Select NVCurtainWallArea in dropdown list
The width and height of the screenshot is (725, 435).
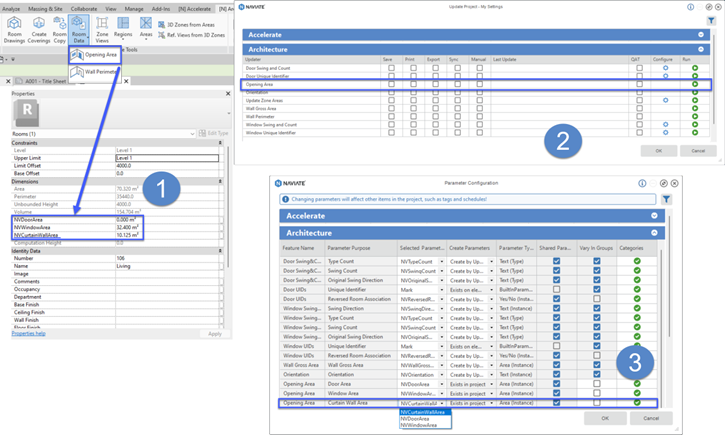click(x=425, y=412)
